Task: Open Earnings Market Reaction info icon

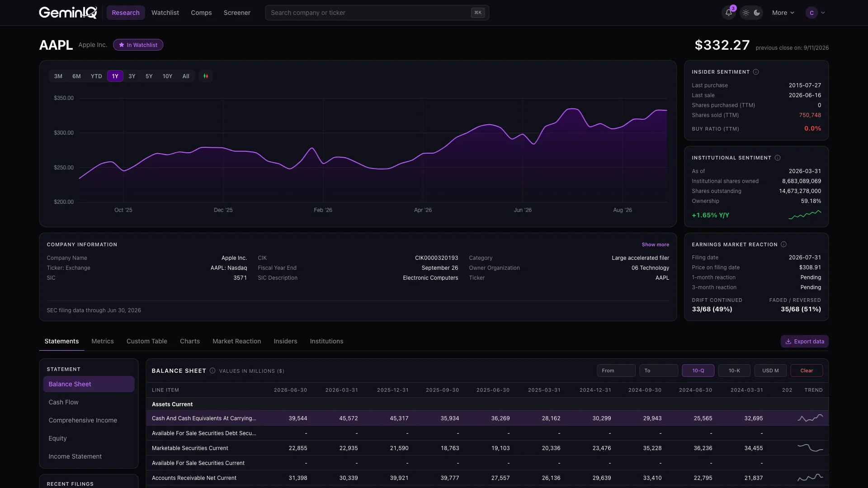Action: click(x=783, y=244)
